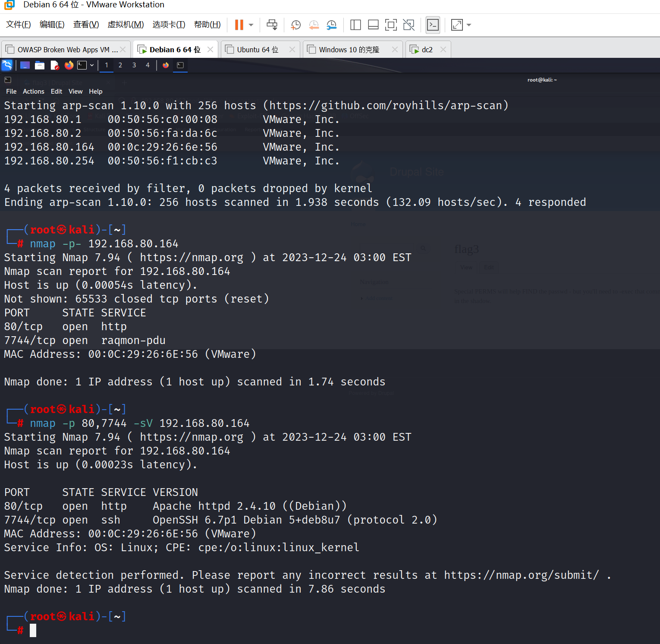Click the root@kali: ~ window title
660x644 pixels.
542,80
